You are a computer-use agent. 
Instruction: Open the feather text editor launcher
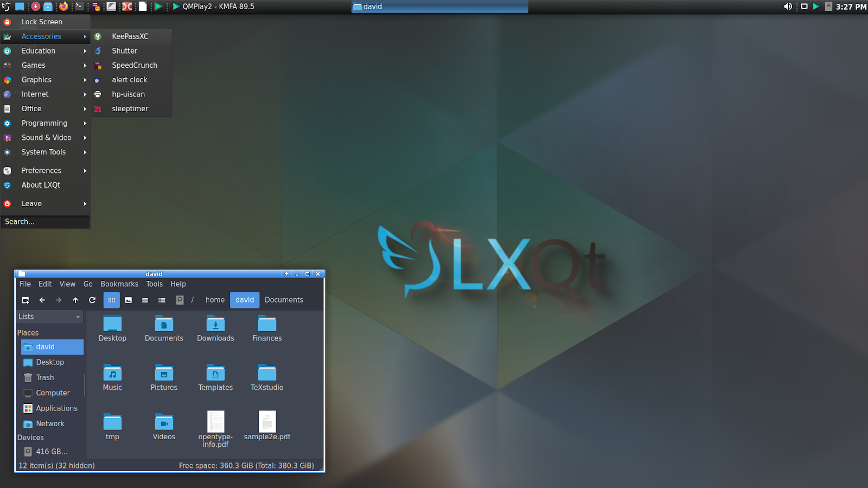[111, 7]
